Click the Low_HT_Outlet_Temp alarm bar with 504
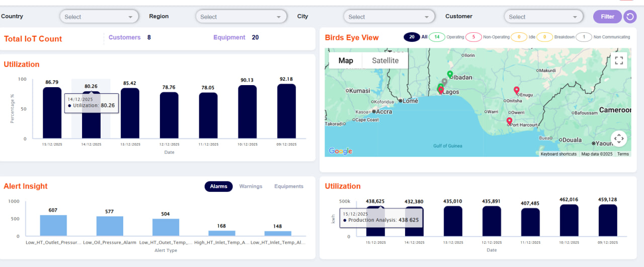 (166, 227)
